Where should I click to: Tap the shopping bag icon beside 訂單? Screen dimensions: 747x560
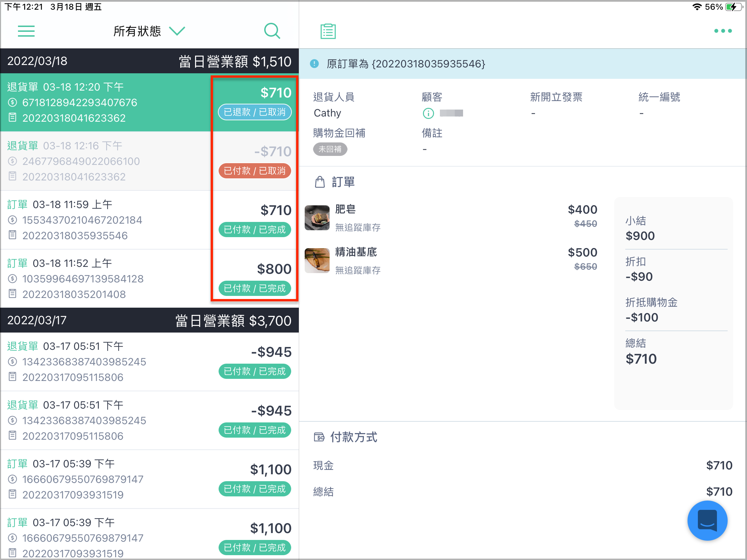pos(320,182)
